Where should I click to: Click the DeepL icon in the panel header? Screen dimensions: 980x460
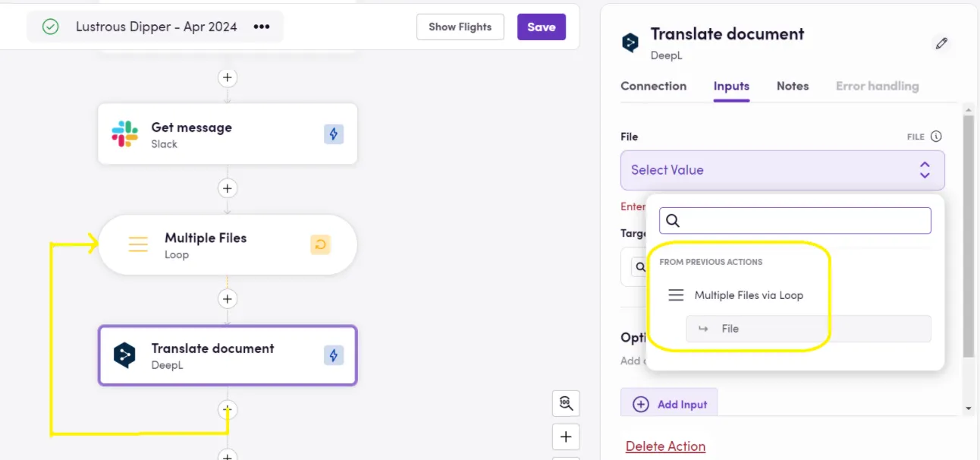click(630, 43)
